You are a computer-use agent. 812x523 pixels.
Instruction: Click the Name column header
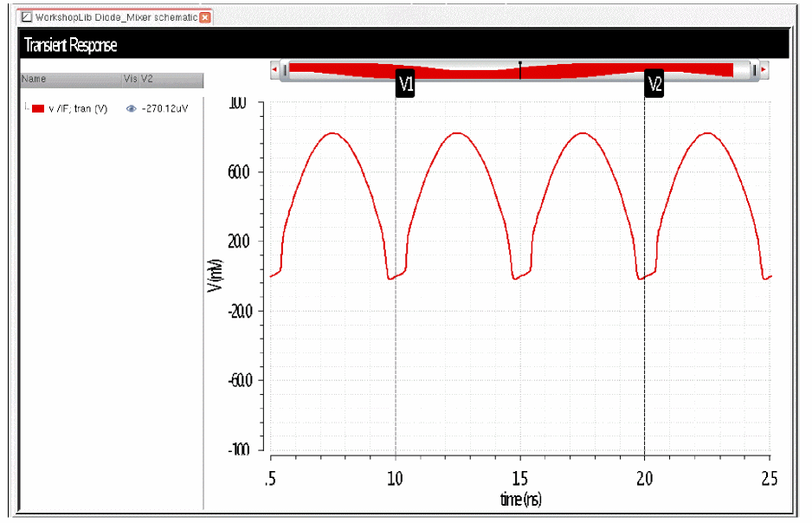[71, 79]
